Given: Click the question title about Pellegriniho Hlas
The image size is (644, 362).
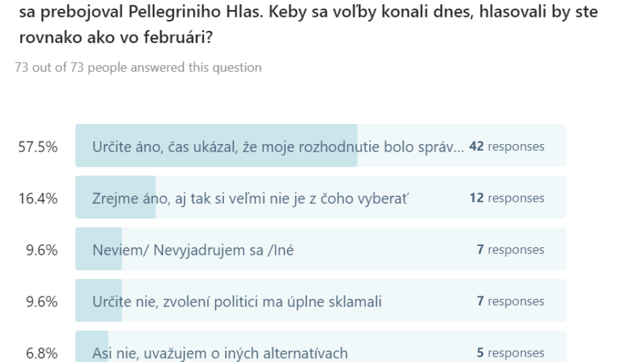Looking at the screenshot, I should point(308,24).
